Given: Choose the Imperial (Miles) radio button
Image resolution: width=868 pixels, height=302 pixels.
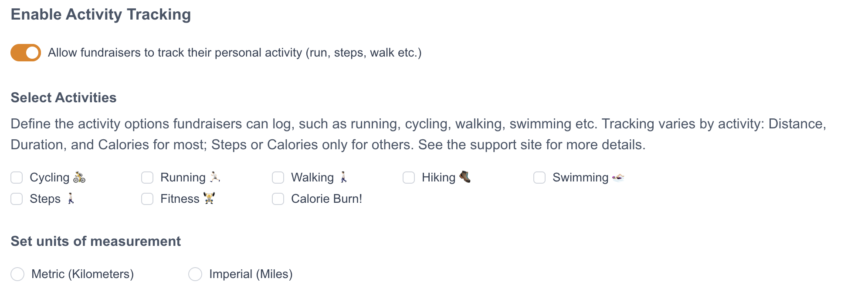Looking at the screenshot, I should (x=195, y=274).
